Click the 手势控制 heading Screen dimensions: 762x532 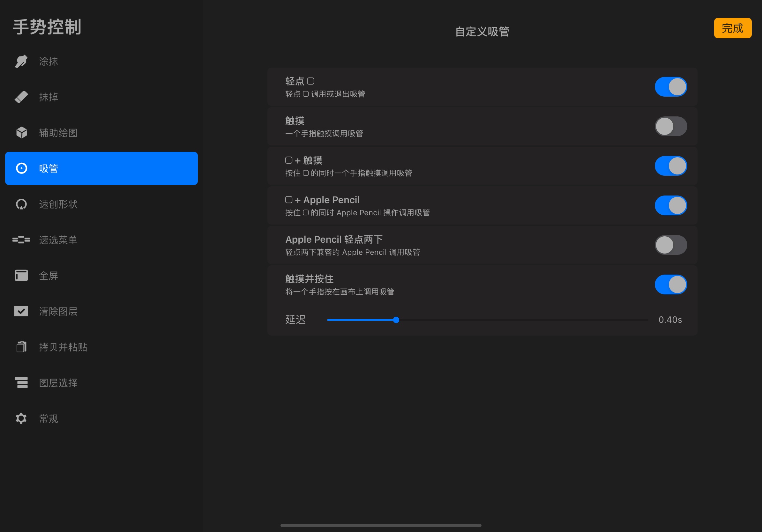point(47,26)
